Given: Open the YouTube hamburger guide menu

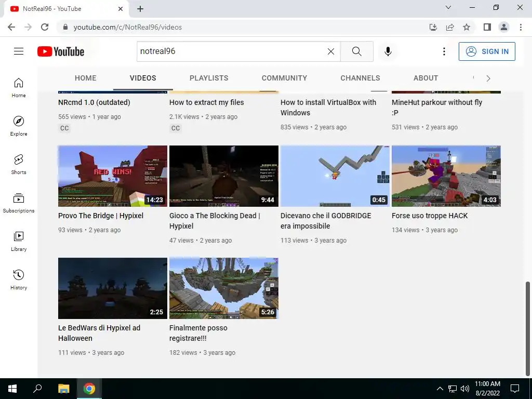Looking at the screenshot, I should [19, 51].
